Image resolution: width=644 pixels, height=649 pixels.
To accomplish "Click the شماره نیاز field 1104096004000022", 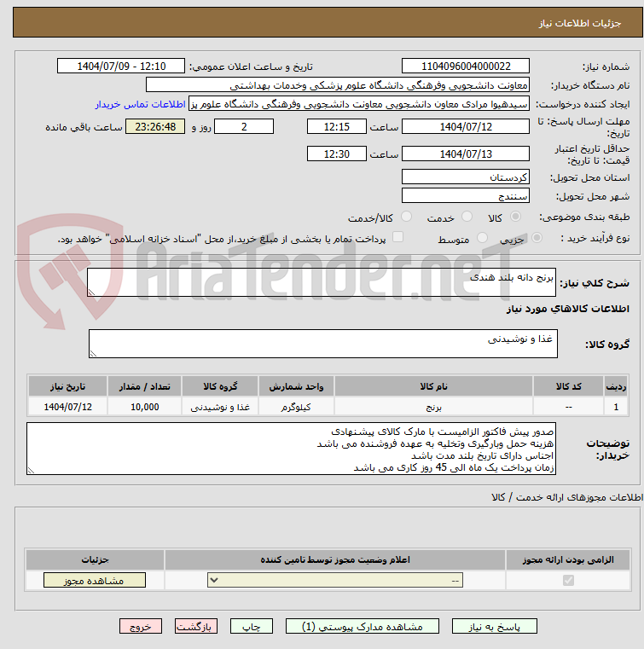I will tap(466, 67).
